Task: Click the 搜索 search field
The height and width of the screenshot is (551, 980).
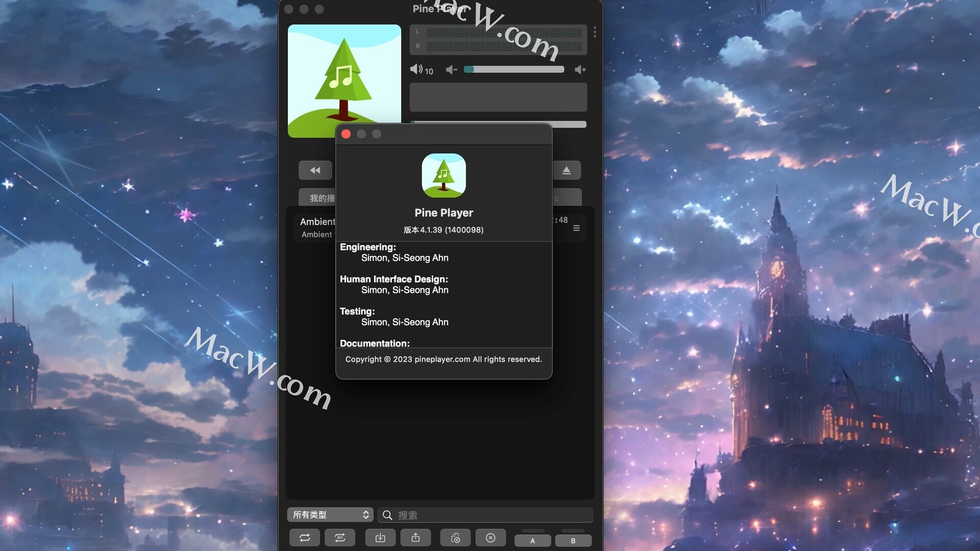Action: coord(485,515)
